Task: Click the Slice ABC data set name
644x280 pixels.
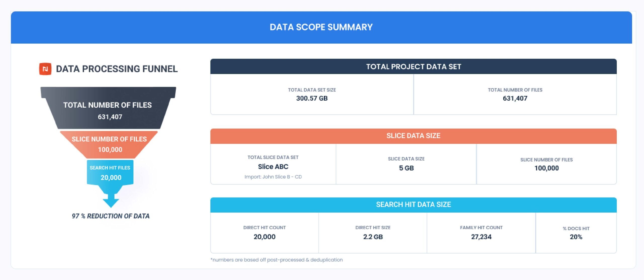Action: (273, 167)
